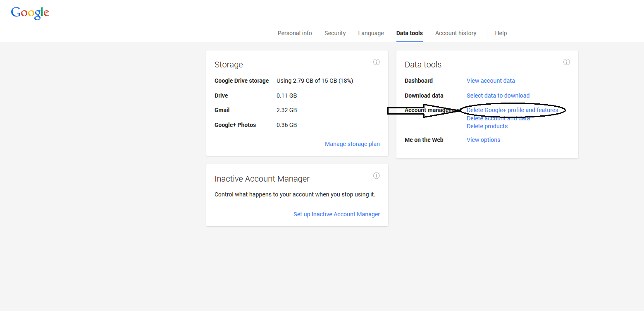The image size is (644, 311).
Task: Click Select data to download
Action: [498, 96]
